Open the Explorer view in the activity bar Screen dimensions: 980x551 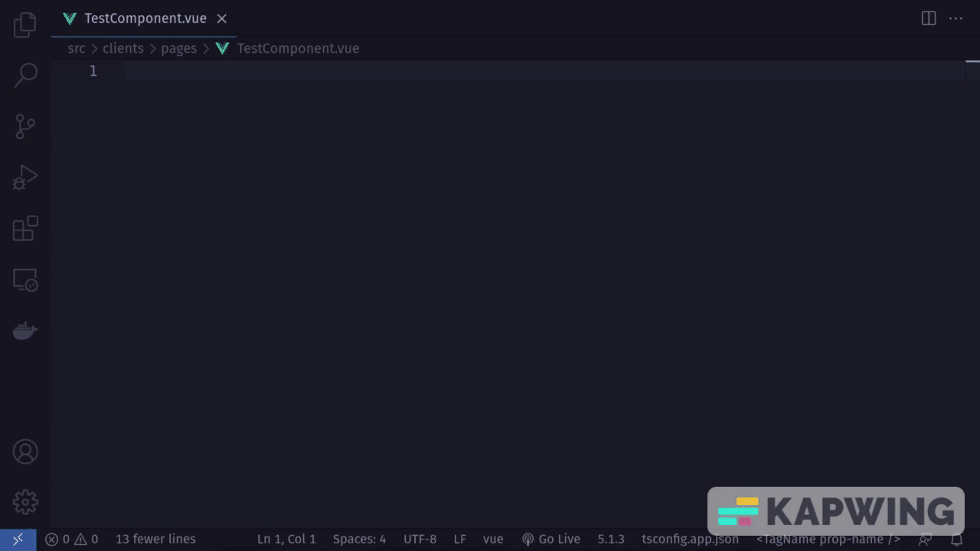click(x=25, y=24)
